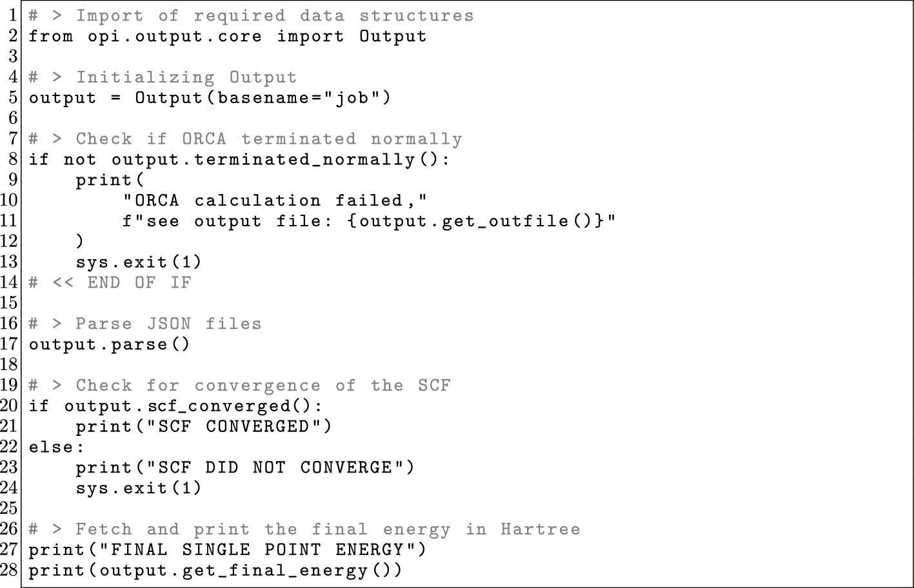Click the final energy in Hartree comment

click(304, 529)
